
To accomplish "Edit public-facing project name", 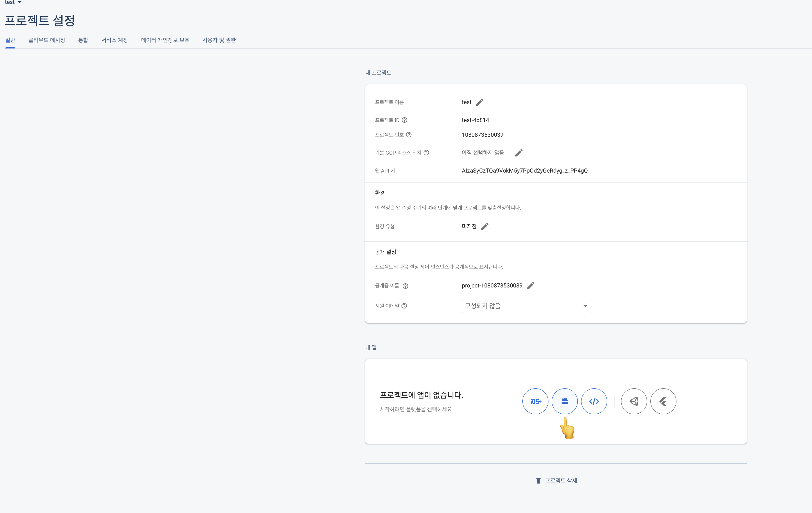I will [x=531, y=286].
